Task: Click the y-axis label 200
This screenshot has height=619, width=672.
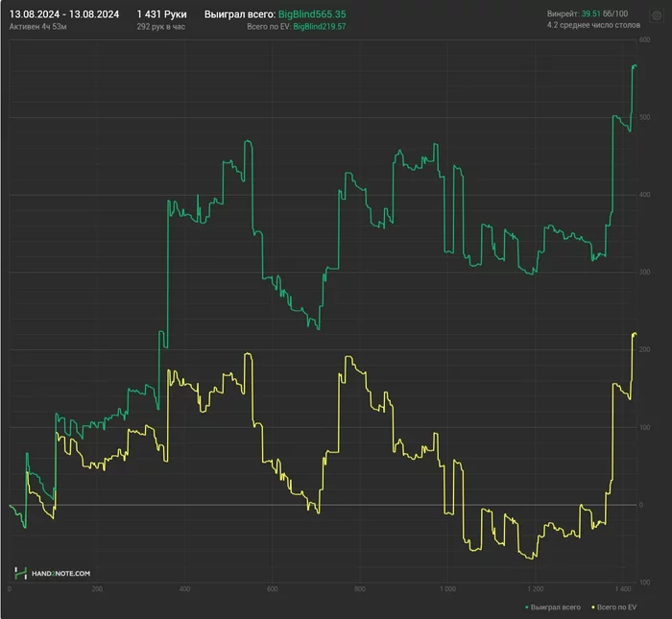Action: [644, 349]
